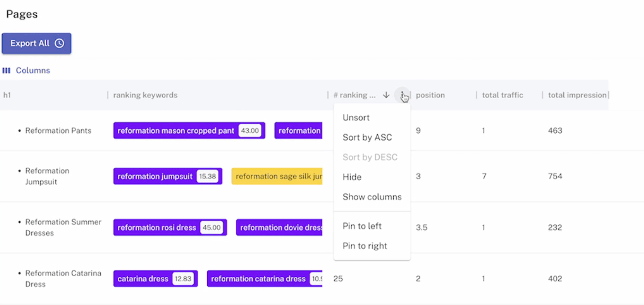Click the reformation catarina dress keyword tag
The width and height of the screenshot is (644, 305).
pyautogui.click(x=265, y=279)
